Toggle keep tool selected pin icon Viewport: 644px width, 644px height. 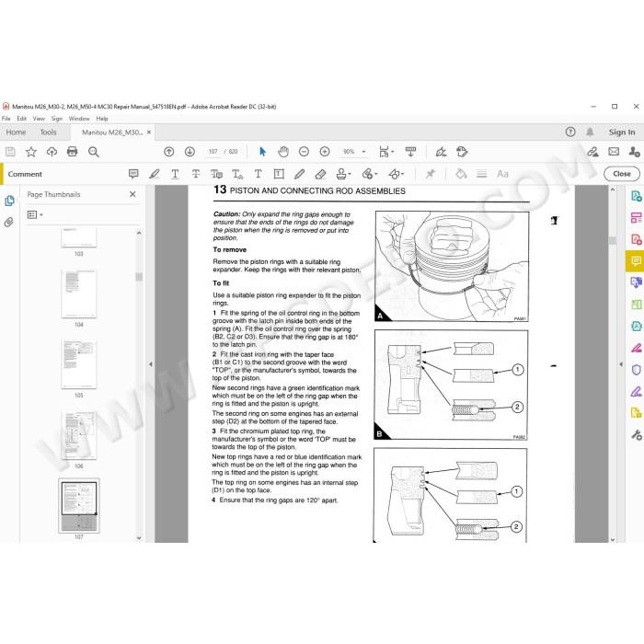(x=430, y=174)
